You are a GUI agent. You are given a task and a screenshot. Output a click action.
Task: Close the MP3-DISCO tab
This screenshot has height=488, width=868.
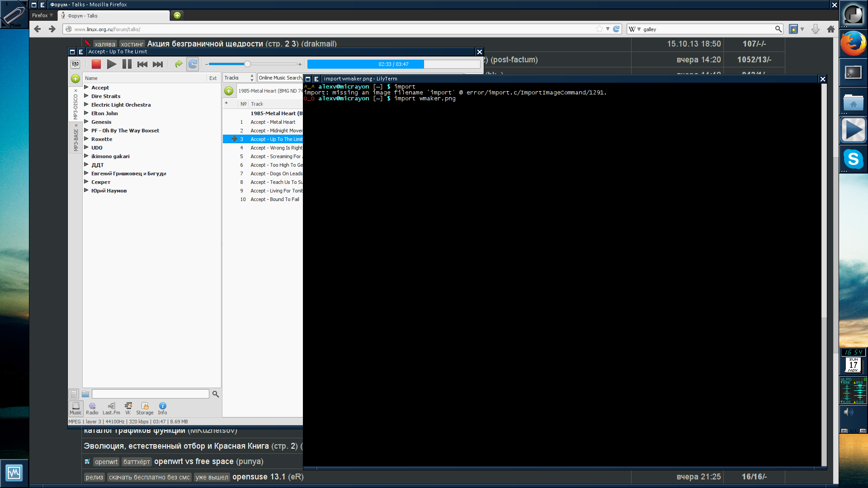(75, 90)
